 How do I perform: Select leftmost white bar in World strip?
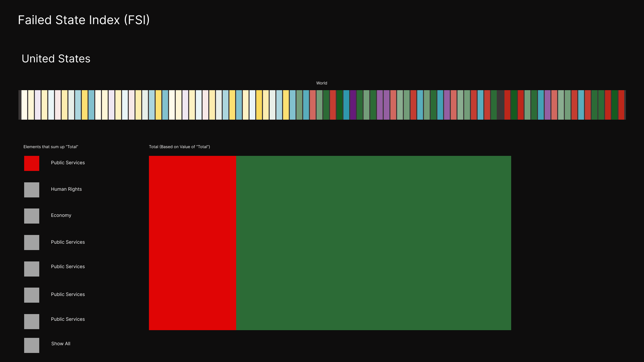(24, 105)
